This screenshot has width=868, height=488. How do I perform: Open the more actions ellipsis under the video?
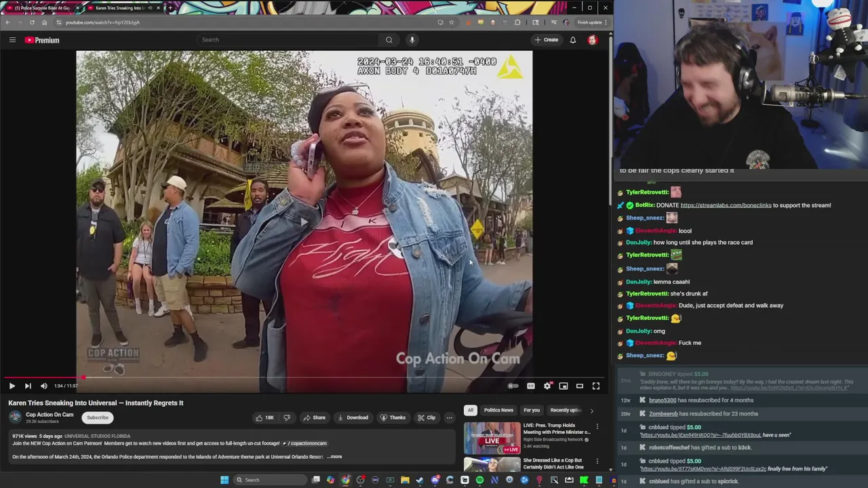pos(449,418)
